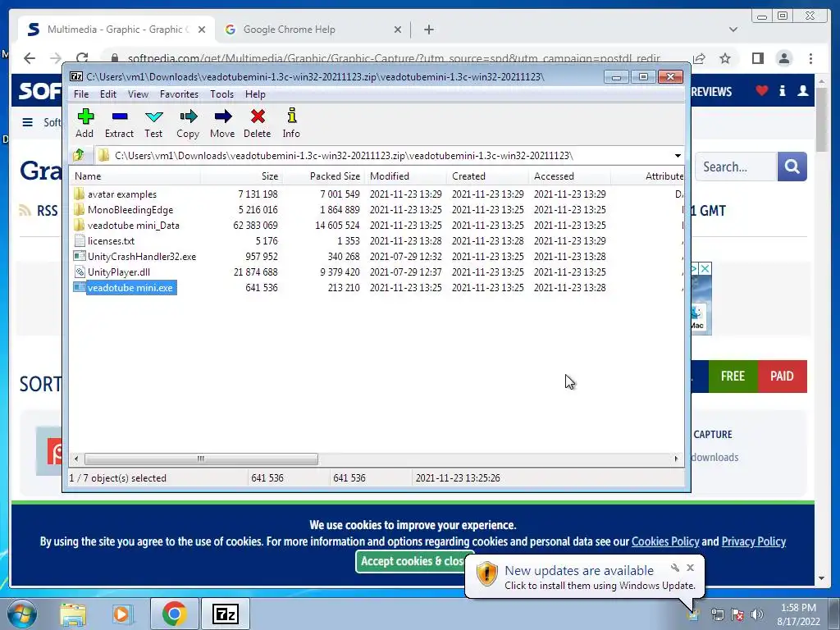Viewport: 840px width, 630px height.
Task: Select the UnityCrashHandler32.exe file icon
Action: [x=80, y=256]
